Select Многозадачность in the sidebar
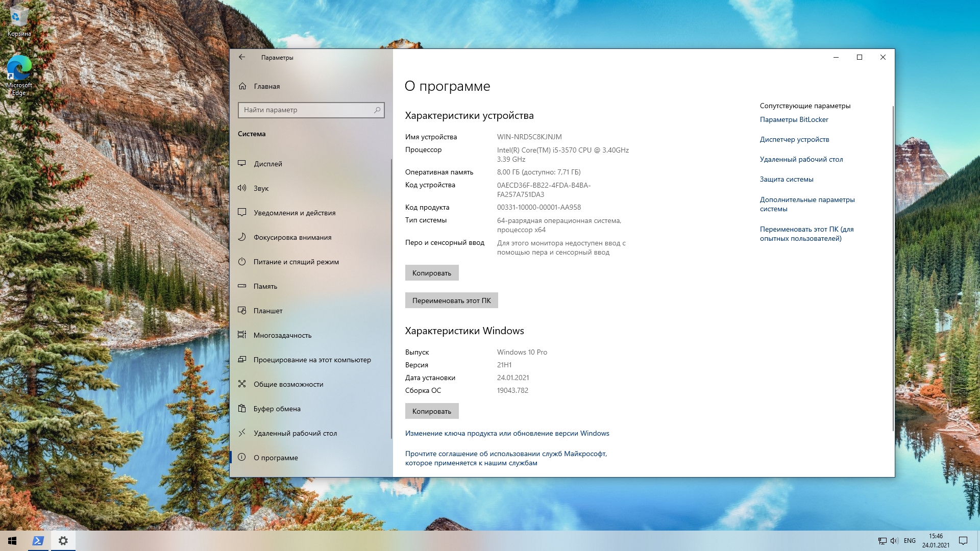This screenshot has width=980, height=551. [310, 335]
